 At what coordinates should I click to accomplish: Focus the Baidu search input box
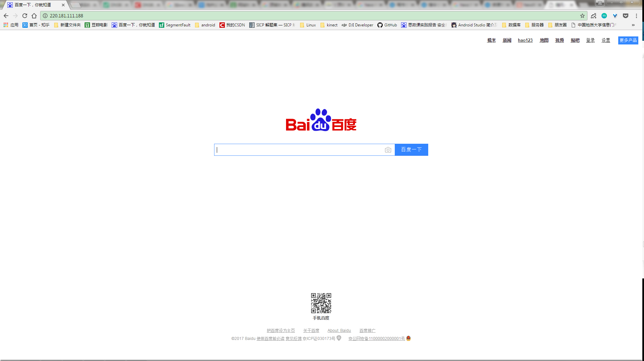298,150
